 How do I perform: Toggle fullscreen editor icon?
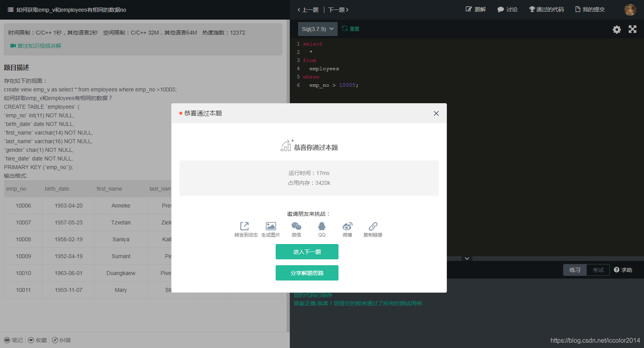(633, 29)
